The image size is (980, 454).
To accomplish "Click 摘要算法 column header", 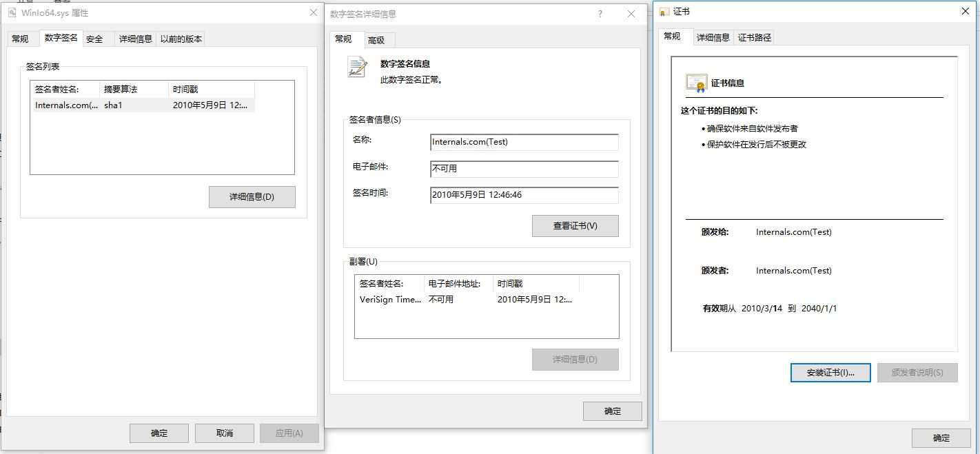I will click(x=134, y=90).
